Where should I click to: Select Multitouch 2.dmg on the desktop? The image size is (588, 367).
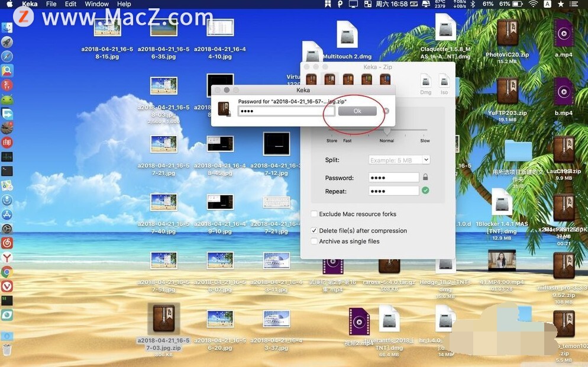(x=347, y=34)
